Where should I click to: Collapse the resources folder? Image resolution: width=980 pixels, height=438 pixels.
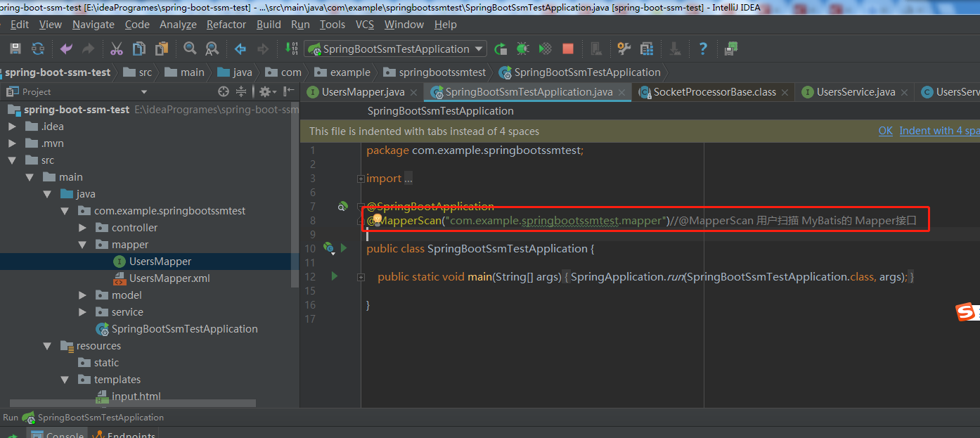point(47,346)
